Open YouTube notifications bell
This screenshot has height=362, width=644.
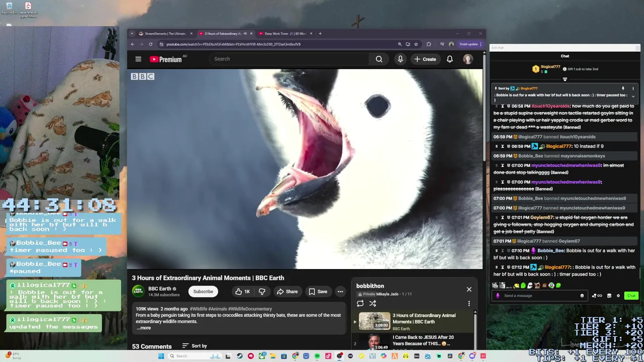pyautogui.click(x=450, y=59)
